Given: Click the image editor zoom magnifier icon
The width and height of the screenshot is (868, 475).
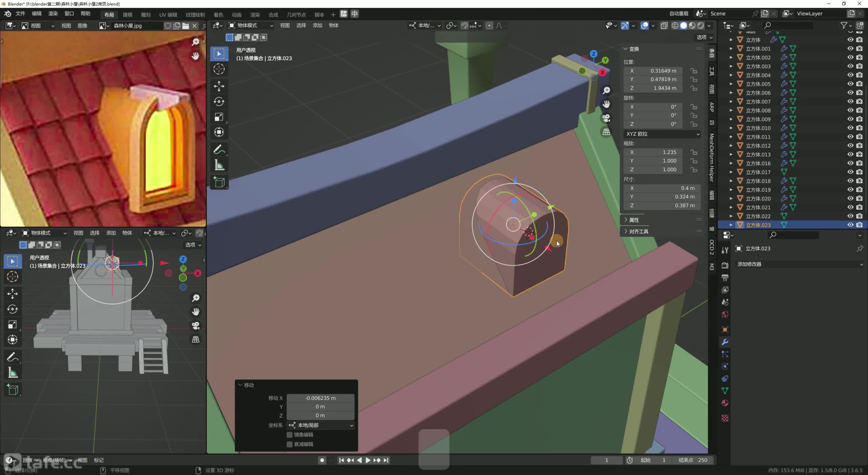Looking at the screenshot, I should click(195, 42).
